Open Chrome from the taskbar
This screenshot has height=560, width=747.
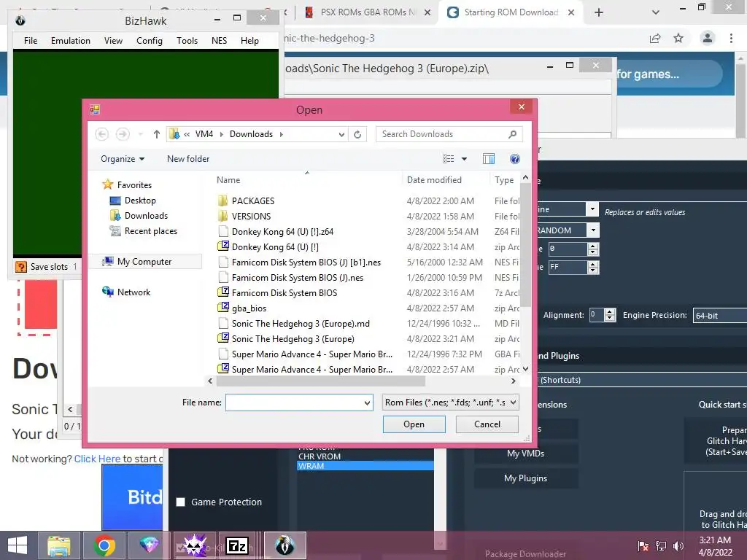tap(104, 545)
